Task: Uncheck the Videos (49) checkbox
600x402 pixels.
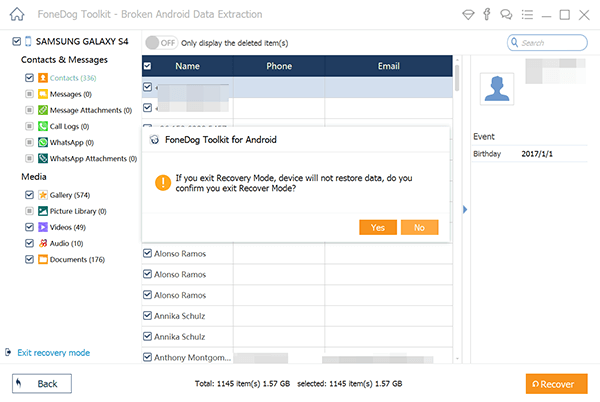Action: [29, 227]
